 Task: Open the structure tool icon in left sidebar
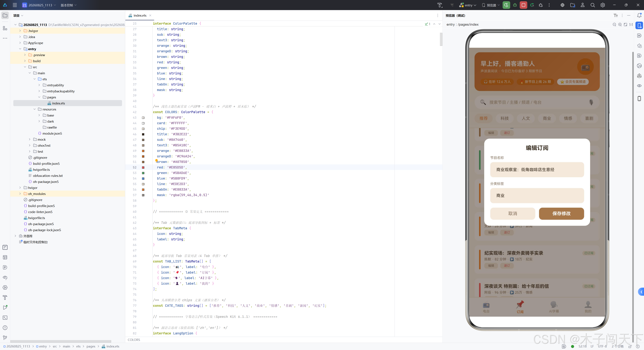[5, 28]
